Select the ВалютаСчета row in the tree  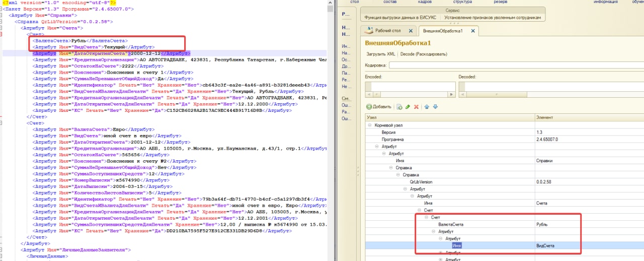pos(450,224)
